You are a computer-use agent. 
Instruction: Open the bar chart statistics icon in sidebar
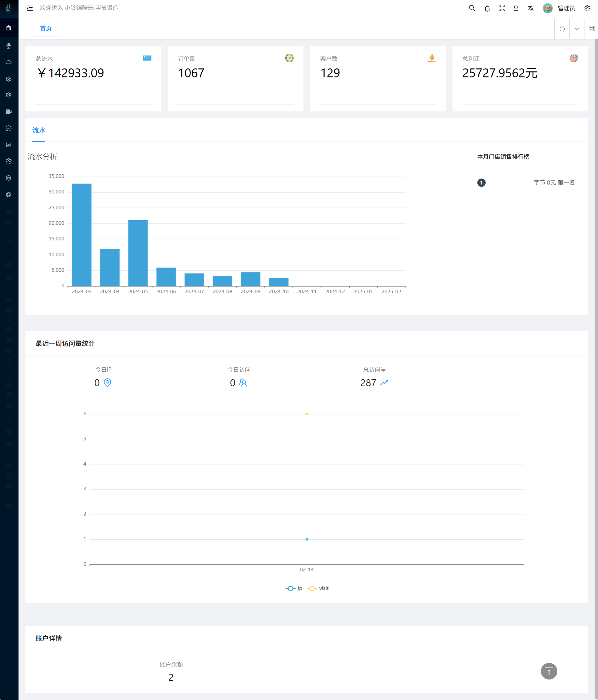tap(9, 145)
